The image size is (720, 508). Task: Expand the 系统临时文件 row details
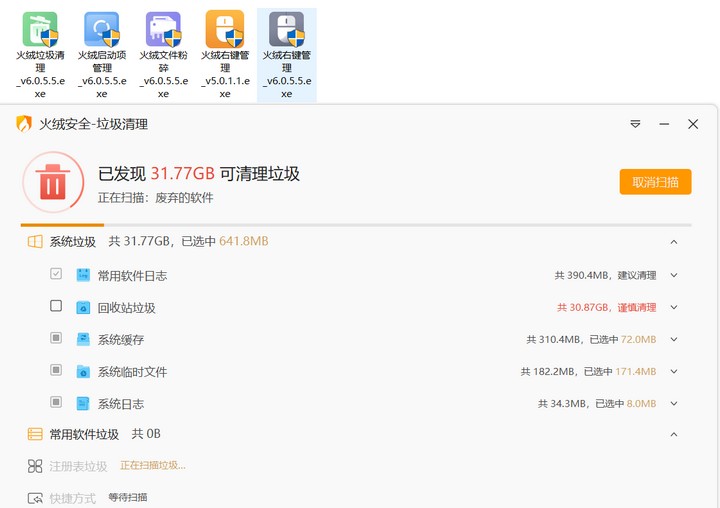coord(674,372)
